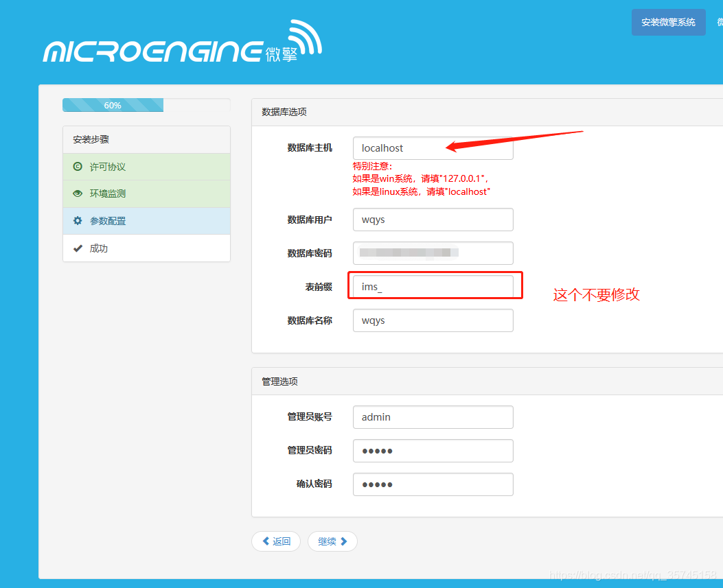Click the 数据库密码 label
The image size is (723, 588).
(x=310, y=253)
